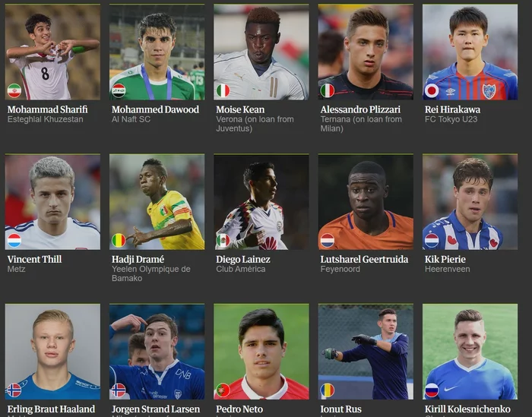Click the Rei Hirakawa name heading
Viewport: 532px width, 417px height.
coord(452,109)
